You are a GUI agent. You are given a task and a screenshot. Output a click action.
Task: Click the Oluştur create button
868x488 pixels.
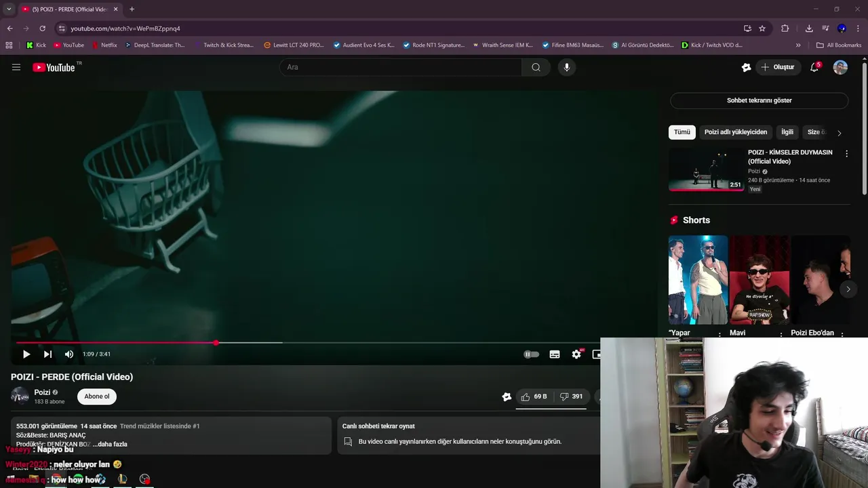point(777,67)
